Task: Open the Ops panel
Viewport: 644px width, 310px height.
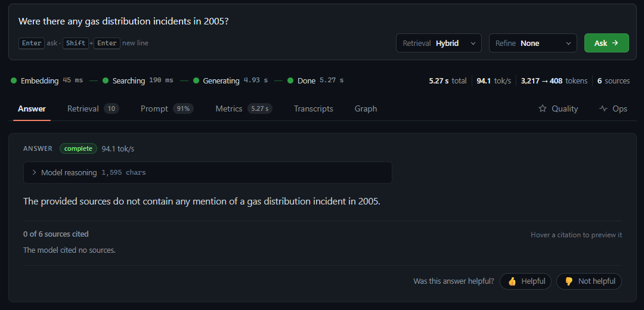Action: (613, 109)
